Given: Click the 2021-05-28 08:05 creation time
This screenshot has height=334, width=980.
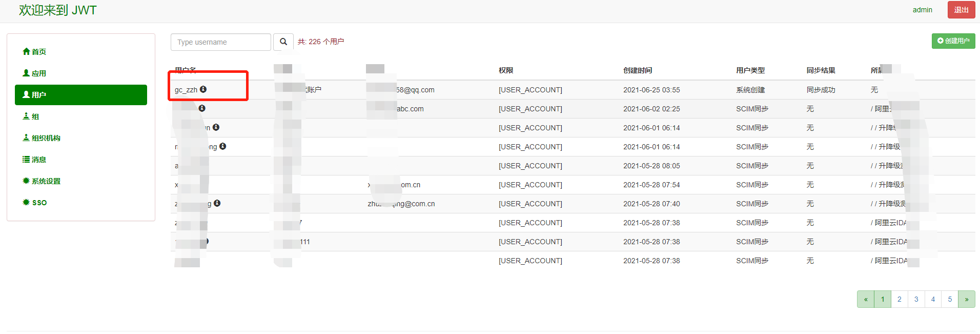Looking at the screenshot, I should (651, 166).
